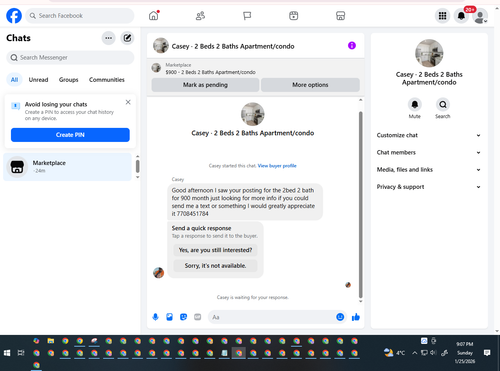Select the All chats filter tab
The image size is (500, 371).
pyautogui.click(x=14, y=80)
